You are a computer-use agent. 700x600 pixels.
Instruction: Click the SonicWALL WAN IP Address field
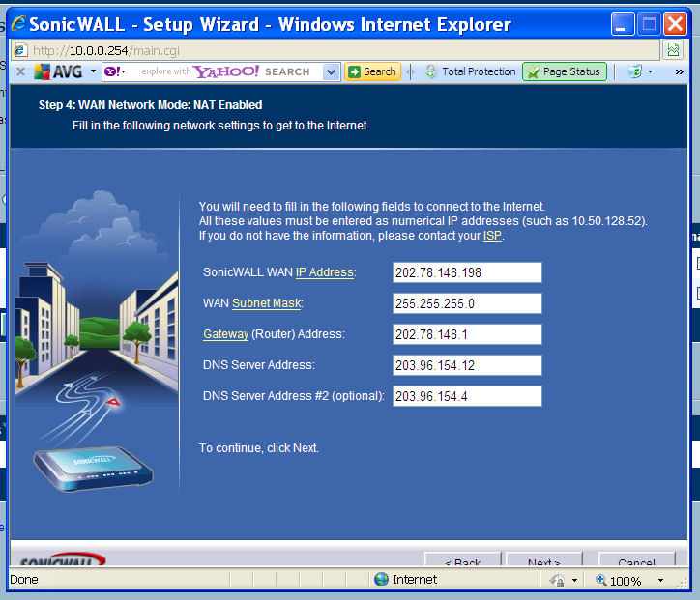click(x=467, y=272)
